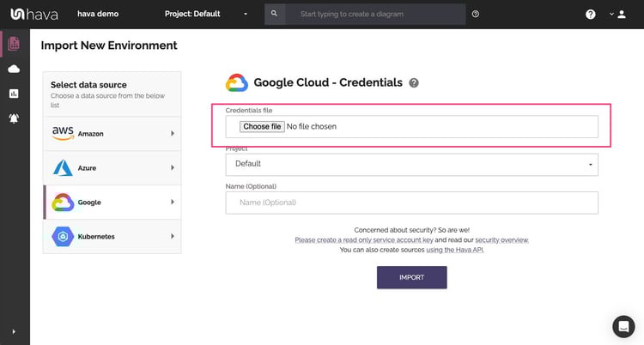Image resolution: width=644 pixels, height=345 pixels.
Task: Click the Azure logo in data sources
Action: coord(63,167)
